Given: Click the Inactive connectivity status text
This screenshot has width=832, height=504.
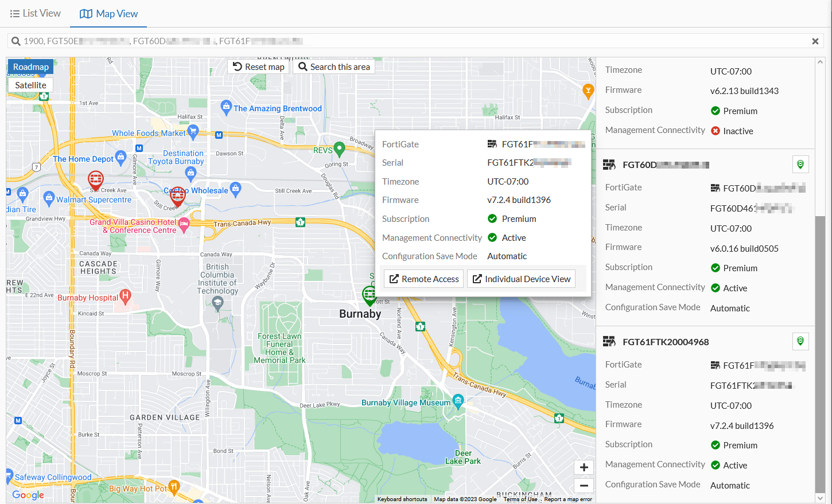Looking at the screenshot, I should tap(738, 131).
